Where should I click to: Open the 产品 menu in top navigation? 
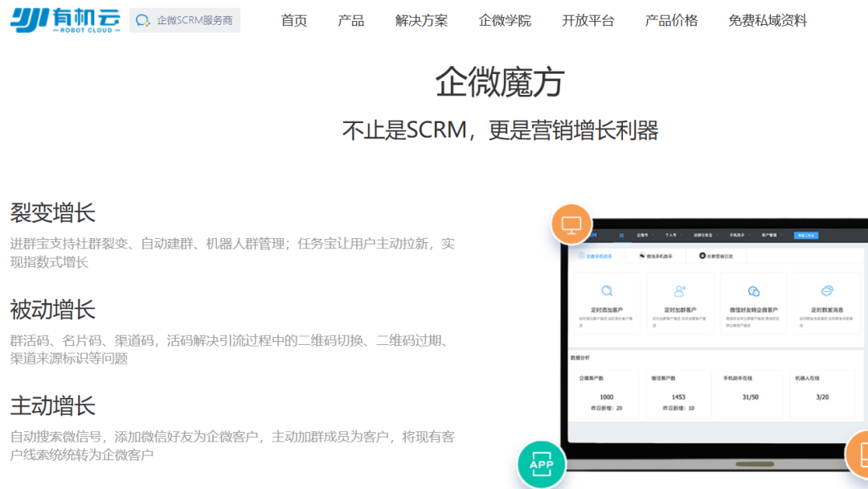[351, 21]
